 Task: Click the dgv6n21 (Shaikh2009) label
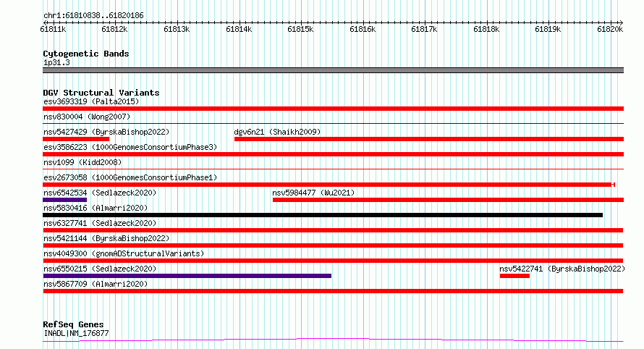[x=277, y=132]
